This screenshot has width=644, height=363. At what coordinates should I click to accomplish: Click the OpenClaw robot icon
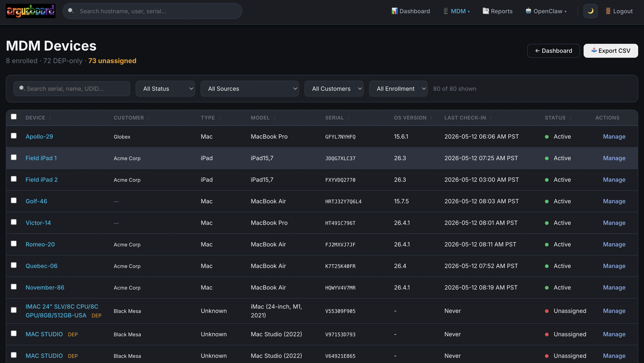pos(528,11)
